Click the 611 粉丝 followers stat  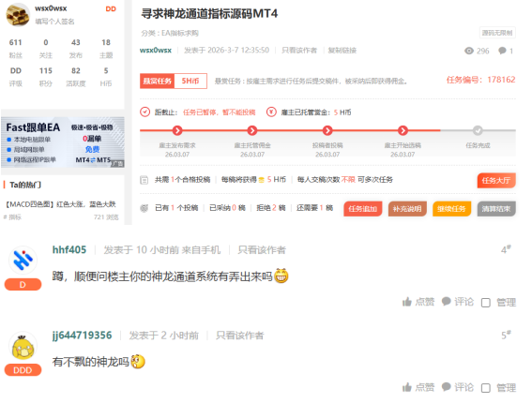click(x=16, y=48)
